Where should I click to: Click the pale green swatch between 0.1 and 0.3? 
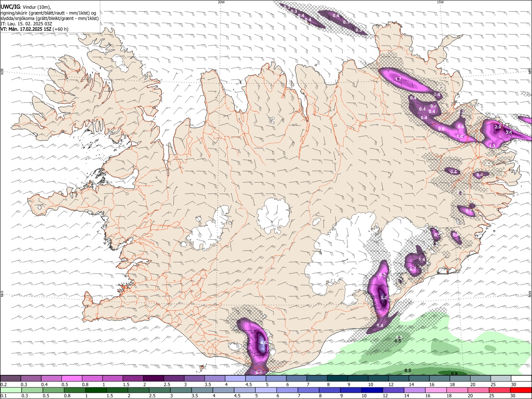tap(11, 390)
